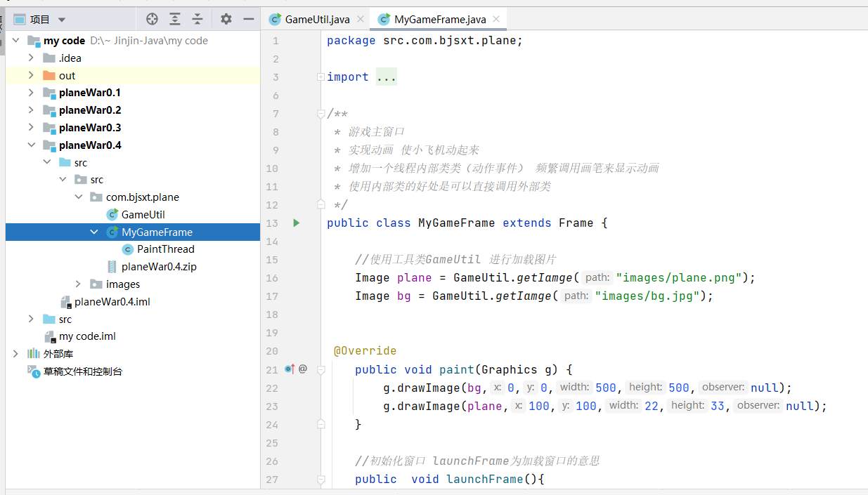Click the package statement on line 1
This screenshot has height=495, width=868.
[x=425, y=41]
